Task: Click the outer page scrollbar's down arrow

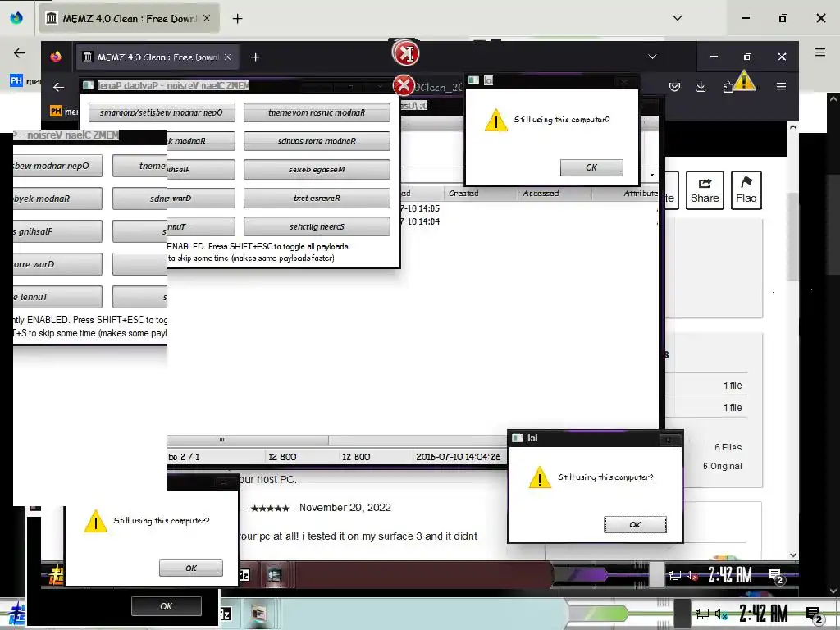Action: point(833,591)
